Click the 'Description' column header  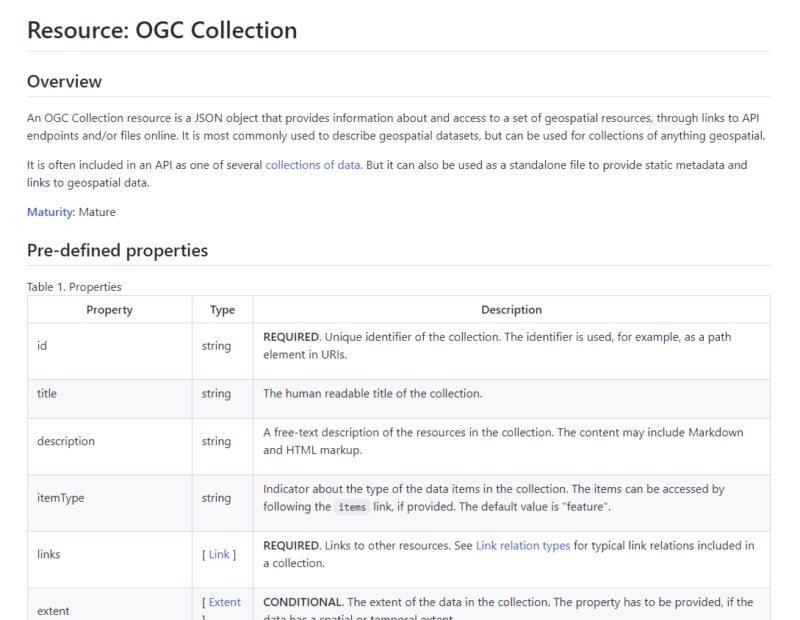[511, 310]
